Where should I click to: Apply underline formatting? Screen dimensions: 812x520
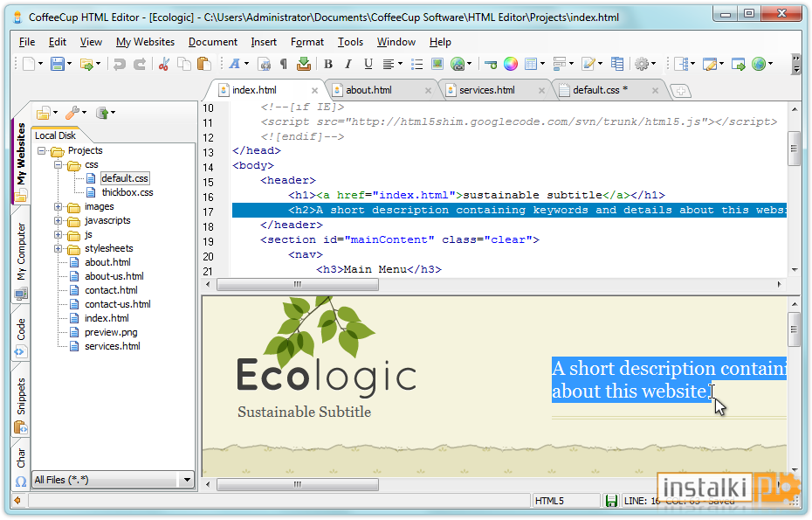(x=368, y=64)
